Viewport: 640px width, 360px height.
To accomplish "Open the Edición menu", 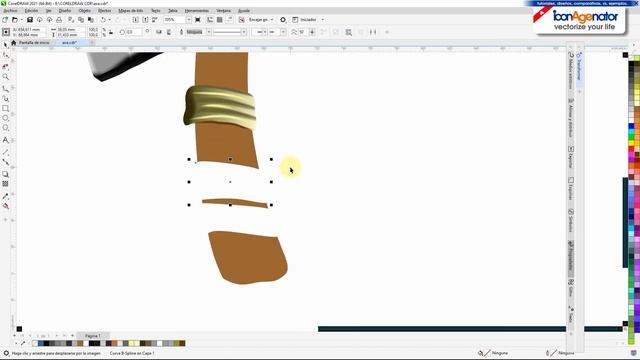I will tap(31, 11).
